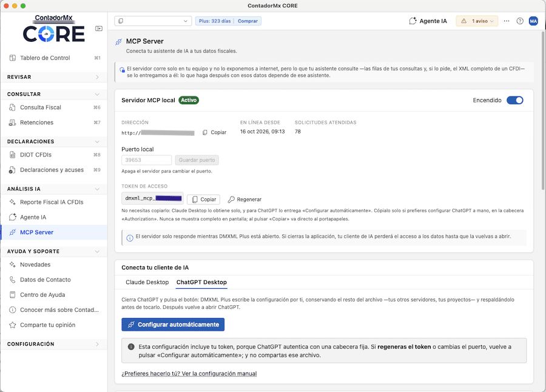This screenshot has width=546, height=392.
Task: Collapse the CONSULTAR sidebar section
Action: (54, 94)
